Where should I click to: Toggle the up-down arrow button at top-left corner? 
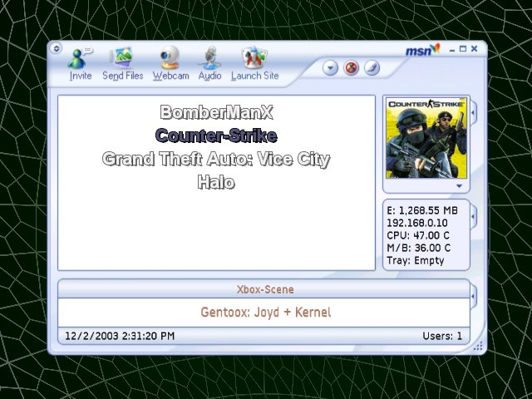coord(57,48)
